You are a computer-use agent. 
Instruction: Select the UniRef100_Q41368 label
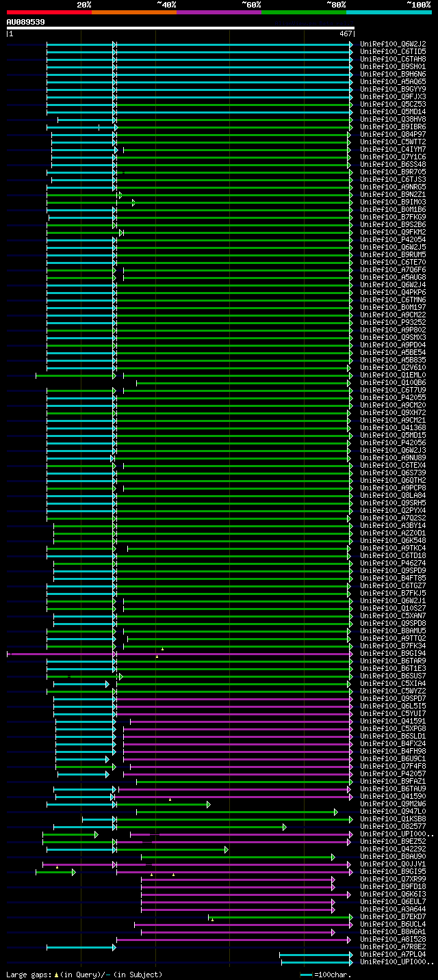(393, 427)
